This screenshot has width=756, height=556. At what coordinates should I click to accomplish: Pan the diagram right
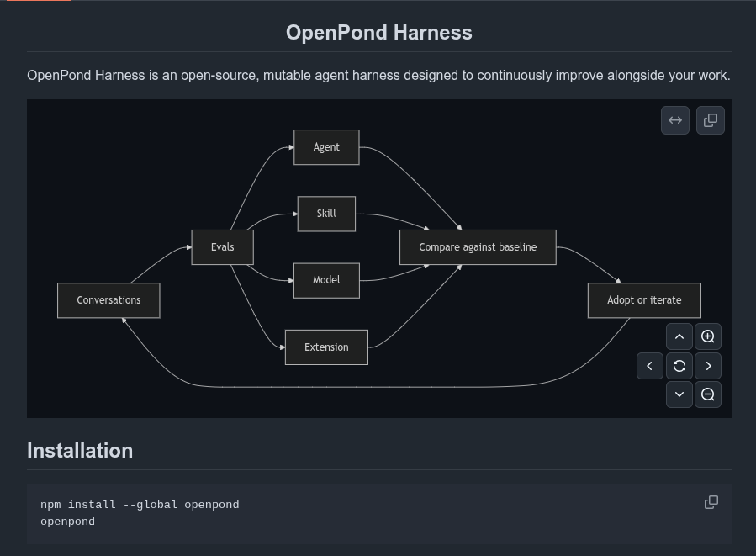[x=708, y=366]
